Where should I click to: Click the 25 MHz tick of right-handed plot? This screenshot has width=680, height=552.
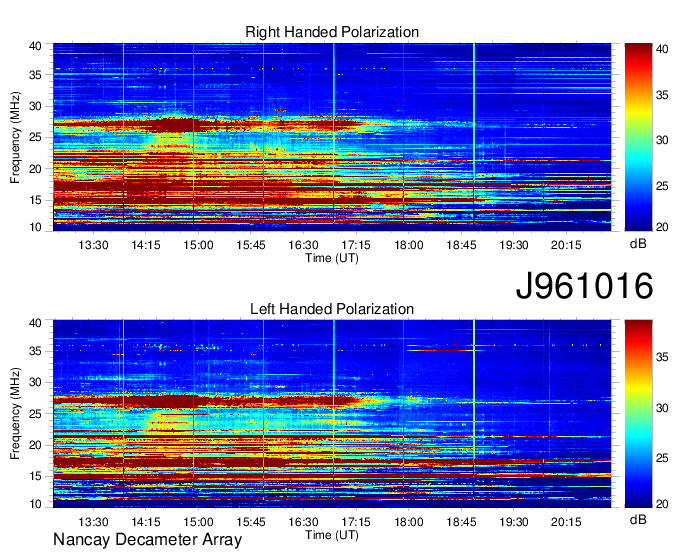point(35,137)
